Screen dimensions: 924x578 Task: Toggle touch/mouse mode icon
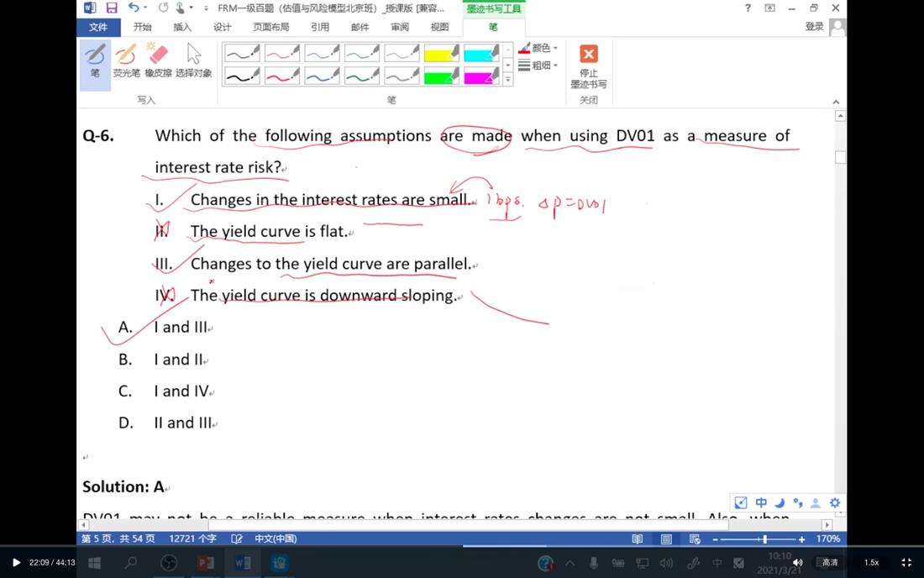181,8
